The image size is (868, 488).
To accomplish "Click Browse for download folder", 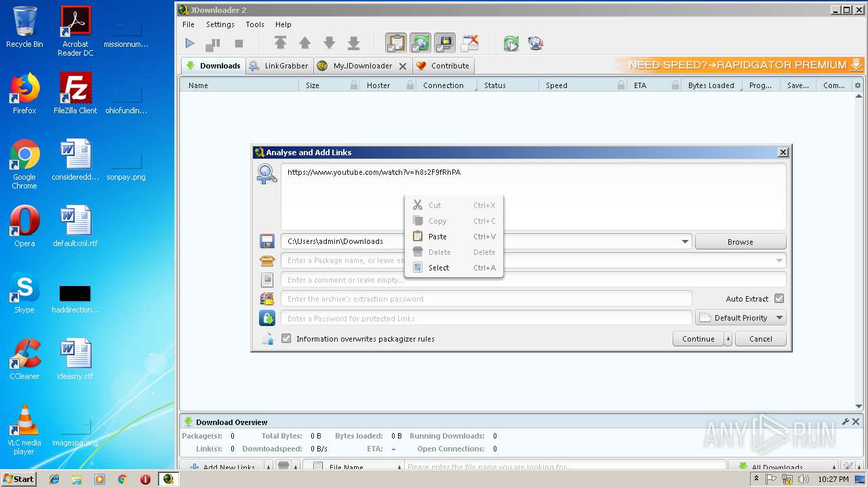I will (x=741, y=241).
